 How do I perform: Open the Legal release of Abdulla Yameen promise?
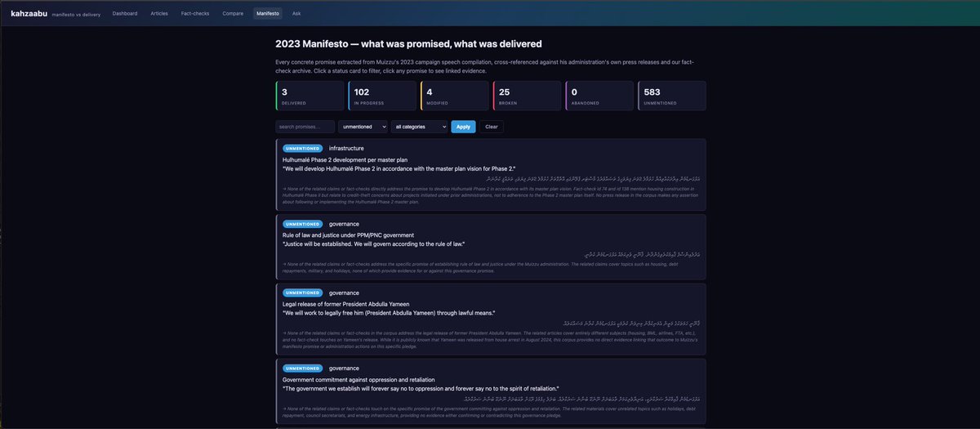(x=491, y=320)
